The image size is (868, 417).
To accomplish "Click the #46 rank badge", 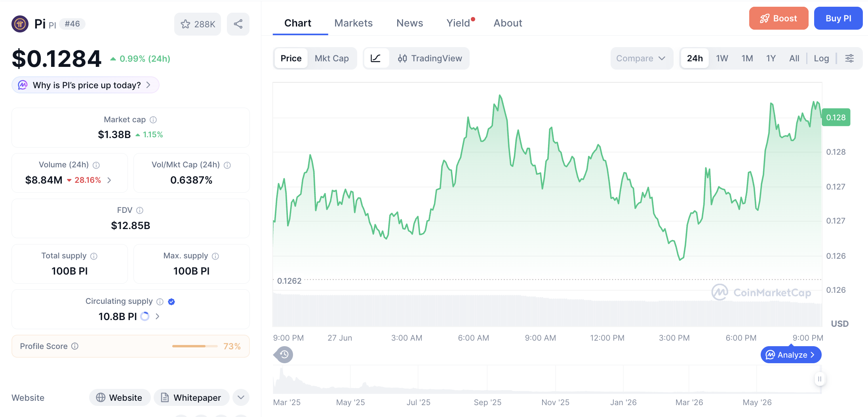I will click(x=72, y=24).
